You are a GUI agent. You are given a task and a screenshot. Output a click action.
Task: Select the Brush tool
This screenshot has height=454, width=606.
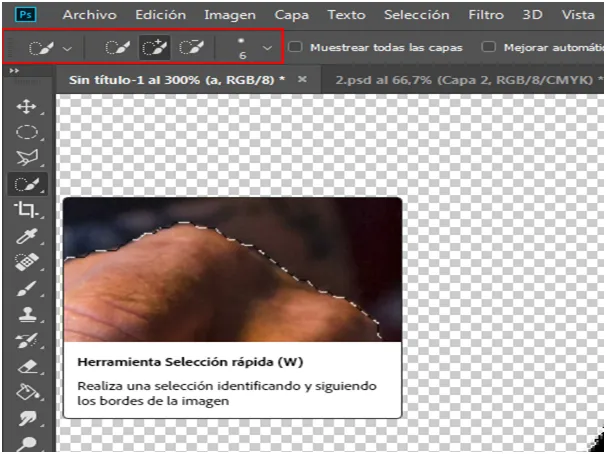point(26,289)
